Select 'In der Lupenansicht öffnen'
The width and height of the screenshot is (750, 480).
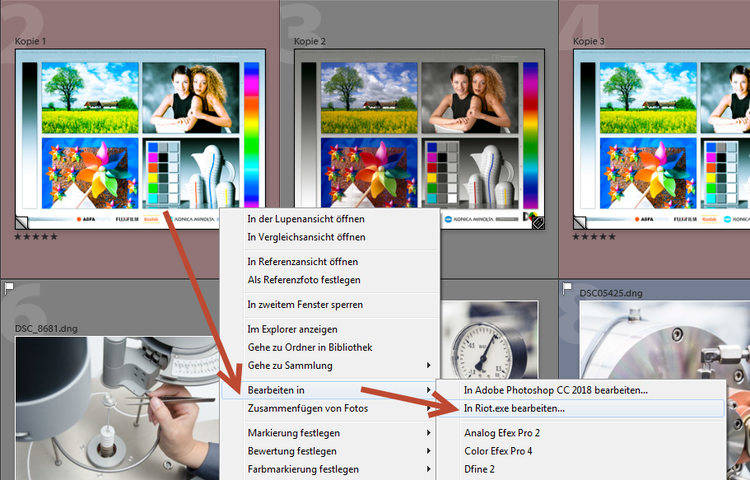click(x=306, y=218)
